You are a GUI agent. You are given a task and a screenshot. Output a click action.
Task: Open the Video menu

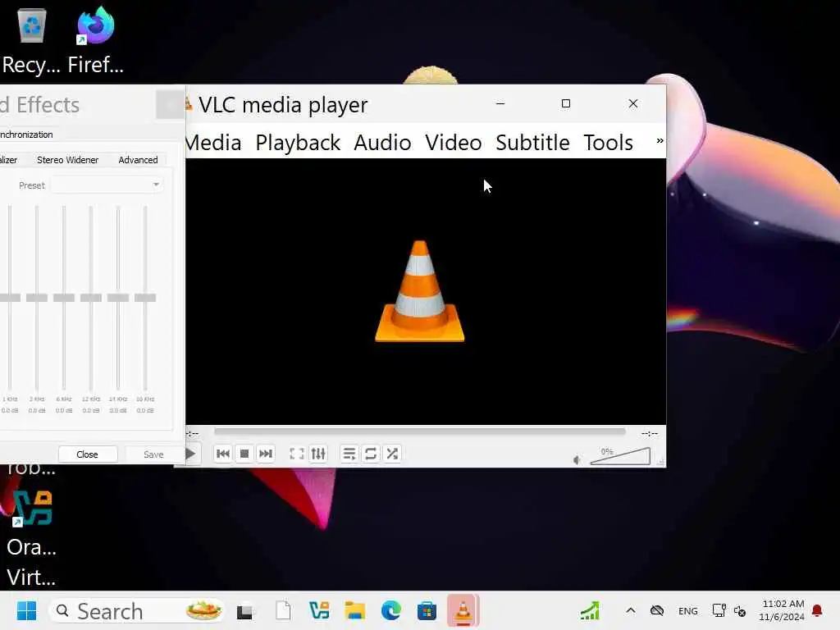(453, 143)
